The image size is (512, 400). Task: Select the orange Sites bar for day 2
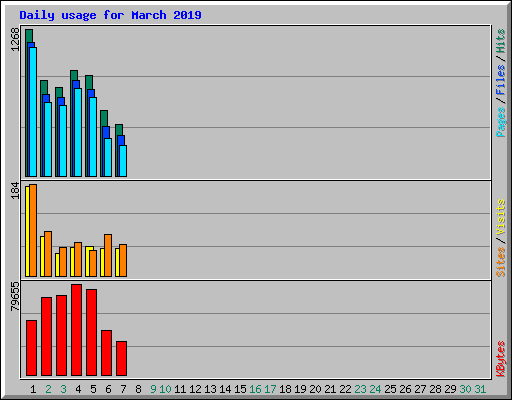pos(48,254)
